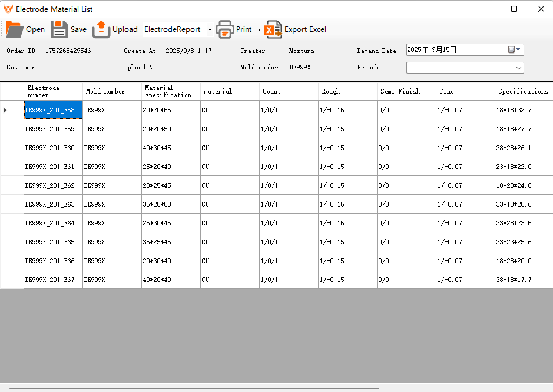Maximize the Electrode Material List window
Viewport: 553px width, 392px height.
pyautogui.click(x=514, y=9)
